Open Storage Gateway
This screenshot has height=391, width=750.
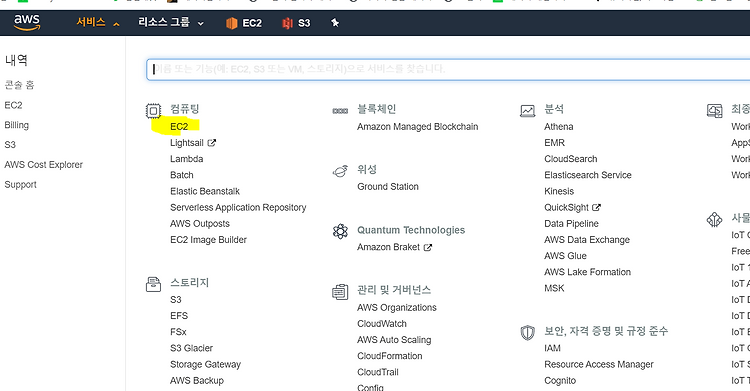tap(206, 365)
